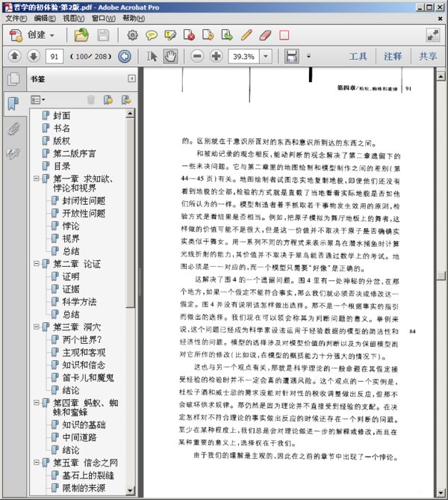Select the 笛卡儿和魔鬼 bookmark
This screenshot has height=500, width=448.
coord(88,377)
